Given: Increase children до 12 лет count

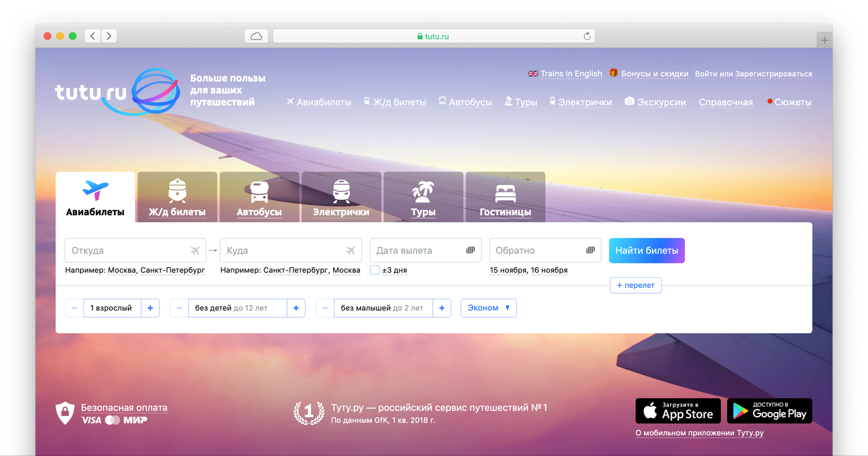Looking at the screenshot, I should click(x=296, y=308).
